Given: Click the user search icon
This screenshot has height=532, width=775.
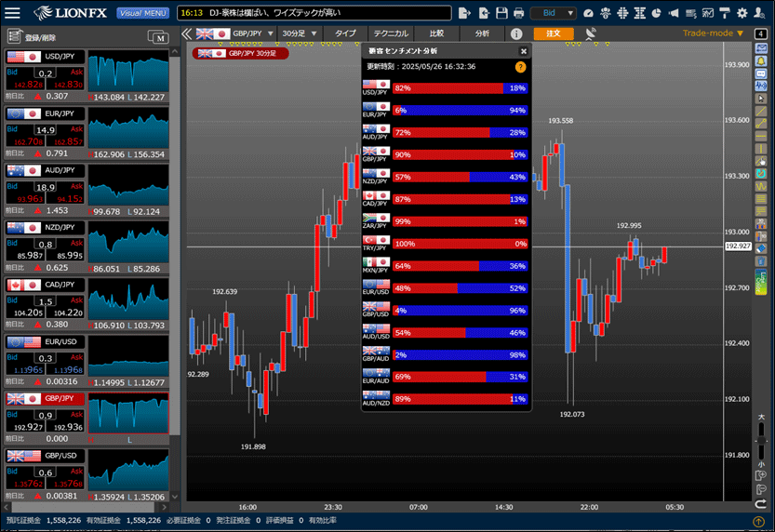Looking at the screenshot, I should 760,13.
